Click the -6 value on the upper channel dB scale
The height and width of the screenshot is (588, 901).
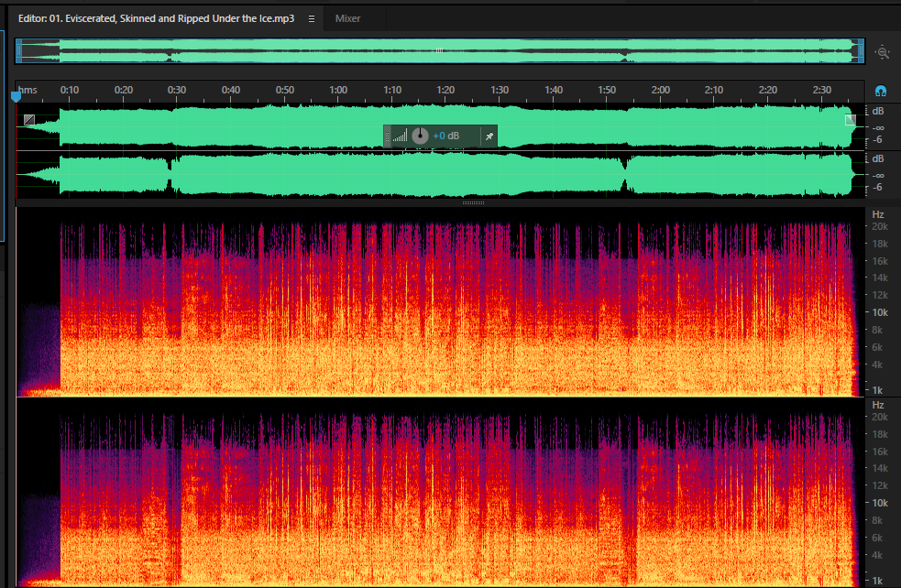click(877, 140)
